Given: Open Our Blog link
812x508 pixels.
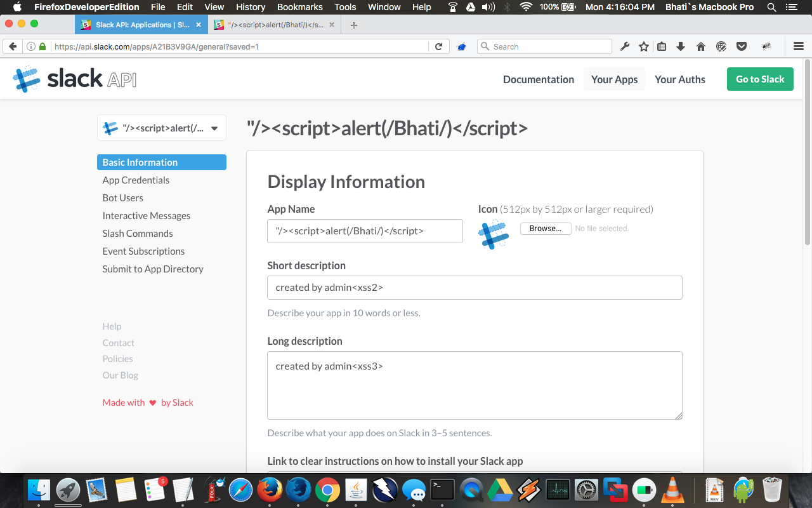Looking at the screenshot, I should click(121, 375).
